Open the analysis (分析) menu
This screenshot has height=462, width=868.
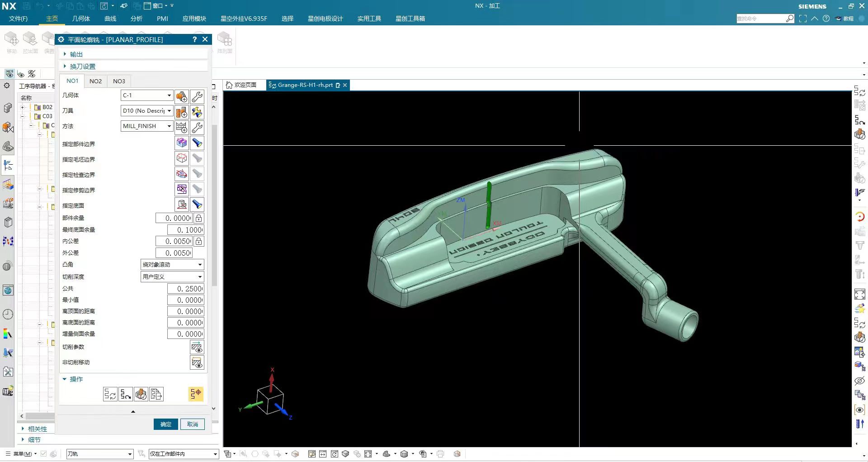tap(136, 19)
